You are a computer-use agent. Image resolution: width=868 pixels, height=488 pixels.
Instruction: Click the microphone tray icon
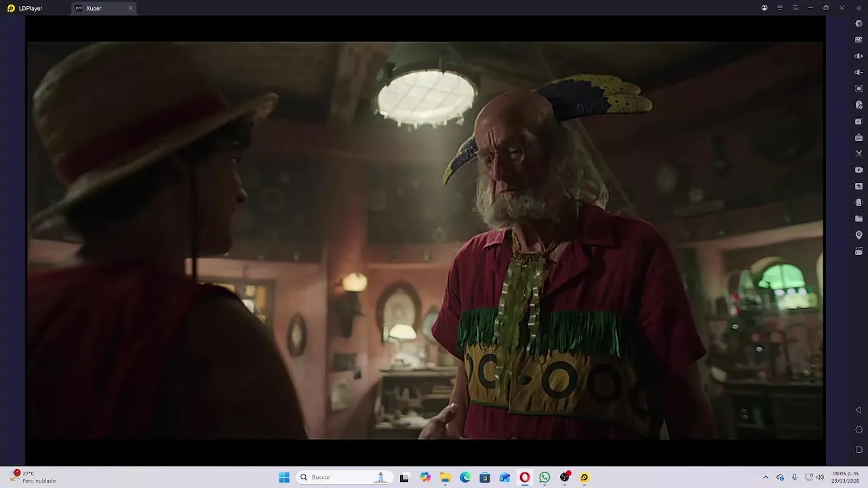(795, 477)
